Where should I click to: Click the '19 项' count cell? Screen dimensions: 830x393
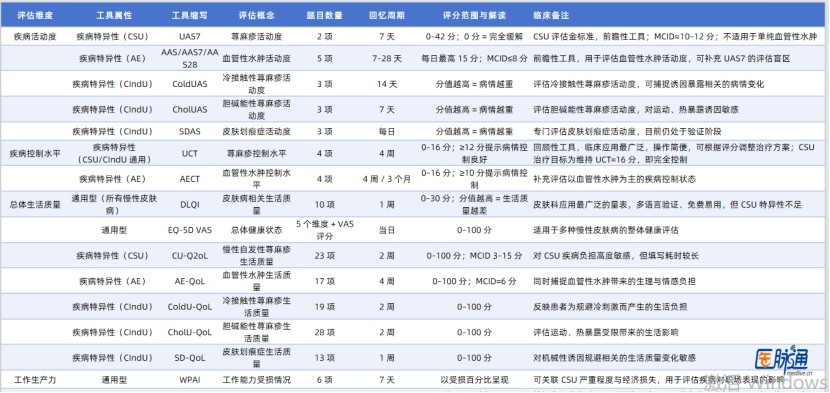(x=324, y=307)
